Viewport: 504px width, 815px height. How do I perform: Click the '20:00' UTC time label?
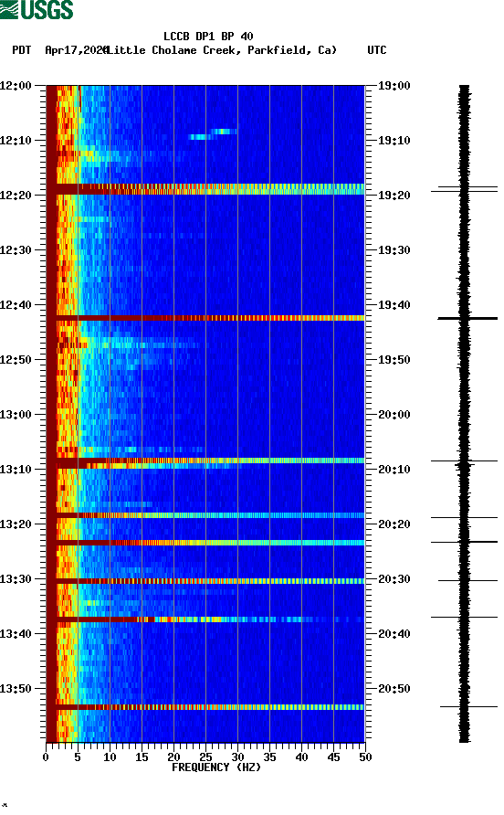(394, 415)
